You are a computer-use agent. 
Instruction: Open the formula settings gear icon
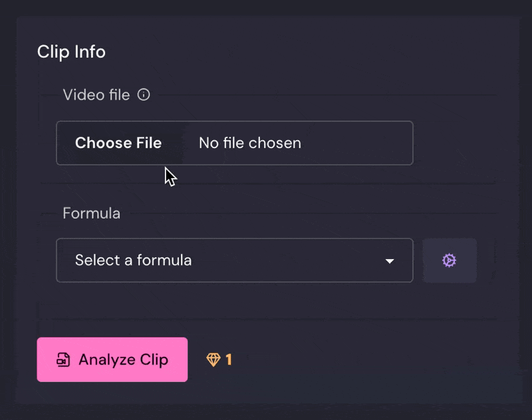[449, 261]
